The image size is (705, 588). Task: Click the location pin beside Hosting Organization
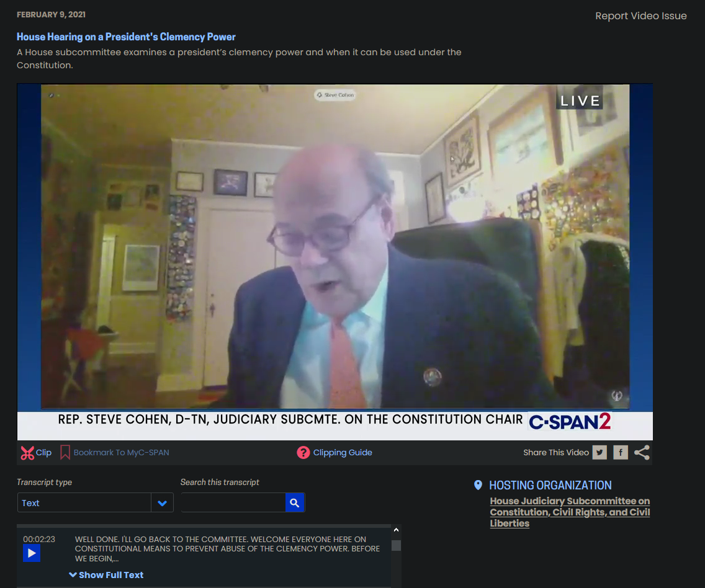[x=478, y=485]
